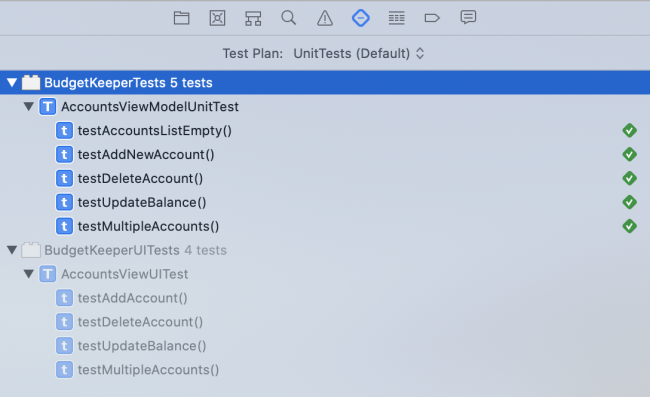Click the t icon beside testAddAccount()
Viewport: 650px width, 397px height.
tap(64, 298)
